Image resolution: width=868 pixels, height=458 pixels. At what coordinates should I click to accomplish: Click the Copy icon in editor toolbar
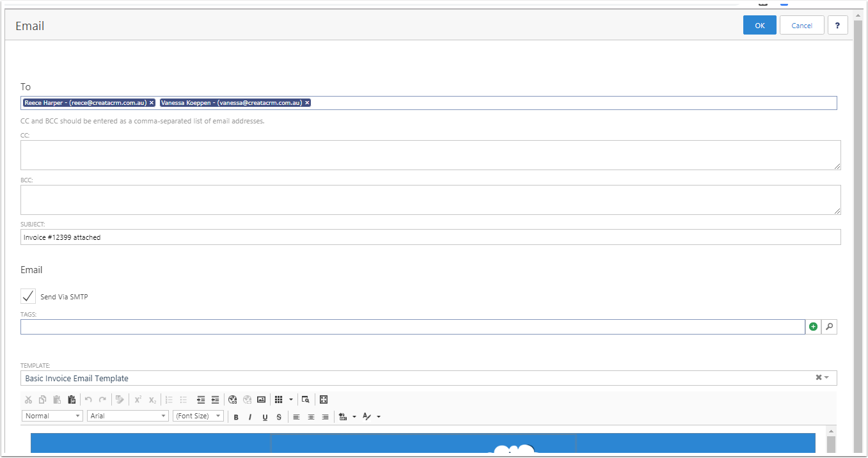pyautogui.click(x=42, y=400)
